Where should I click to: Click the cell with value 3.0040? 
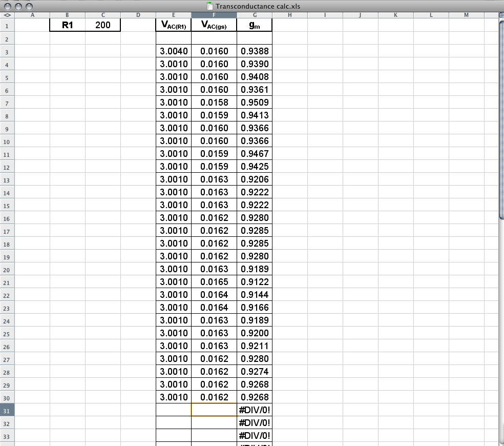tap(174, 51)
